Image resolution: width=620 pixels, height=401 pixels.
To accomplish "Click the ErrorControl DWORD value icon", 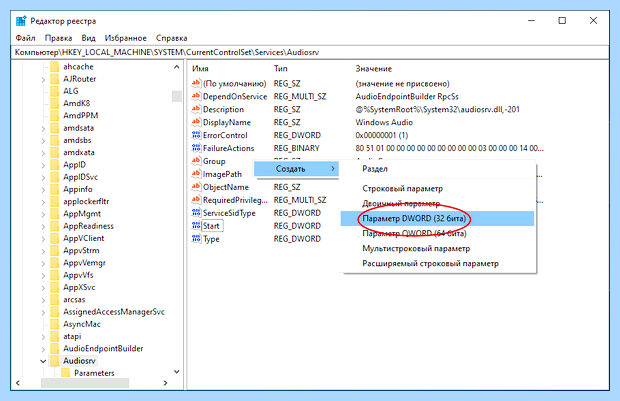I will click(x=196, y=135).
